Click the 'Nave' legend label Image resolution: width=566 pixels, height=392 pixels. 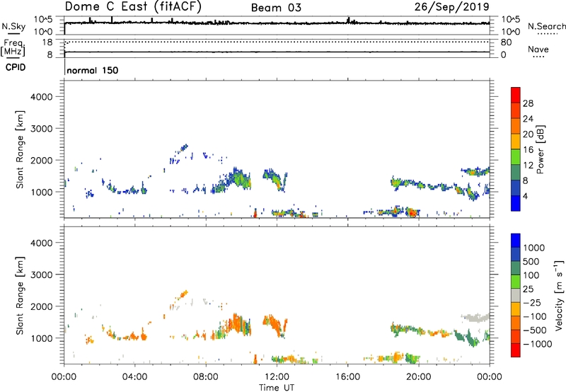coord(538,50)
